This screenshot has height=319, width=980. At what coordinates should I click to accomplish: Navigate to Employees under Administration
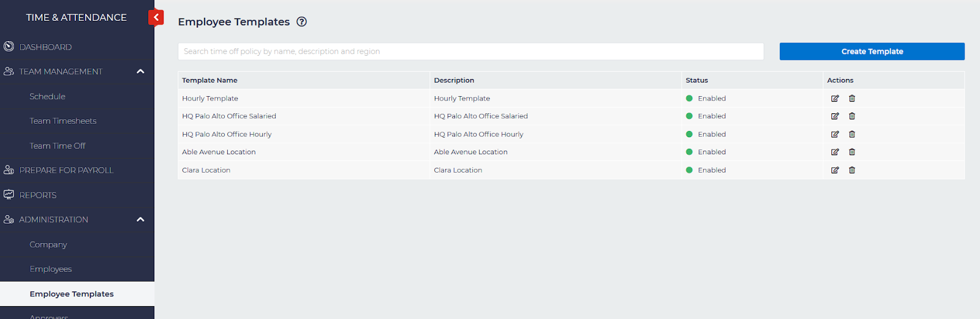51,269
